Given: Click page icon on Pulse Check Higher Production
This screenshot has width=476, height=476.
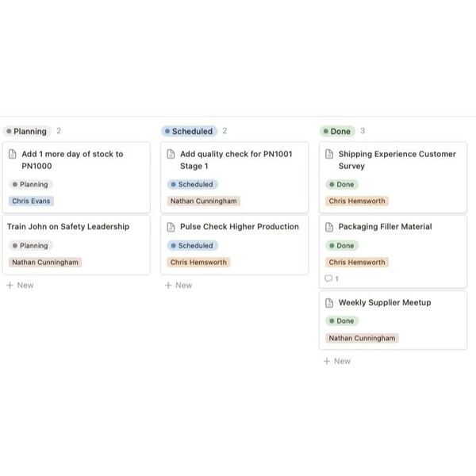Looking at the screenshot, I should pyautogui.click(x=171, y=227).
